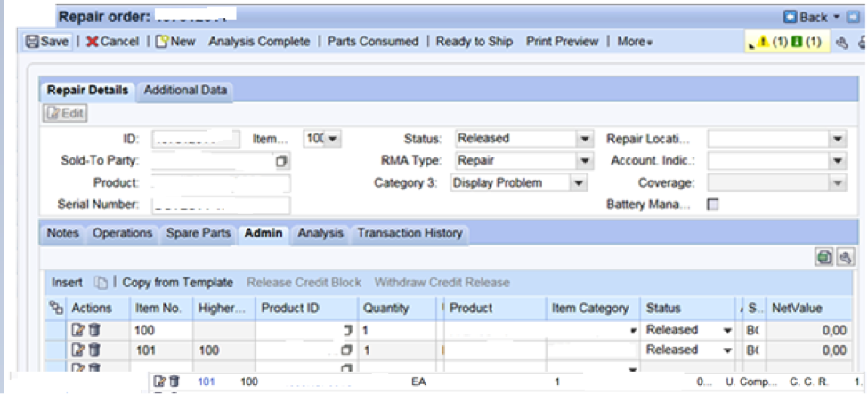
Task: Open the Additional Data tab
Action: point(185,90)
